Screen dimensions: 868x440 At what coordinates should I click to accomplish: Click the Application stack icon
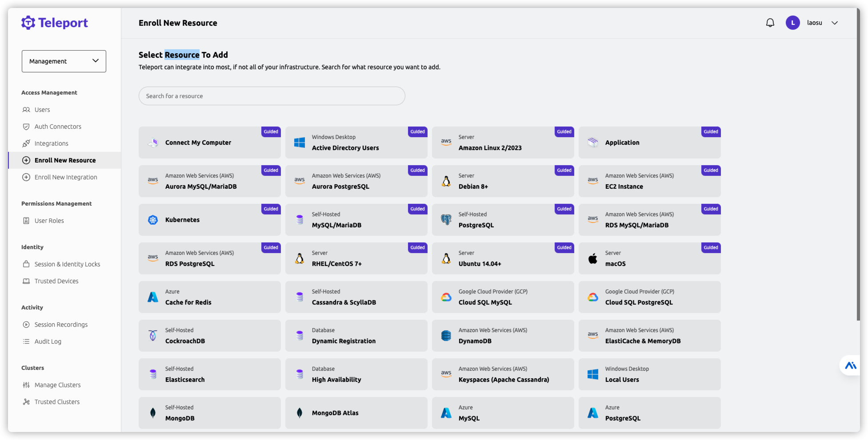(593, 143)
